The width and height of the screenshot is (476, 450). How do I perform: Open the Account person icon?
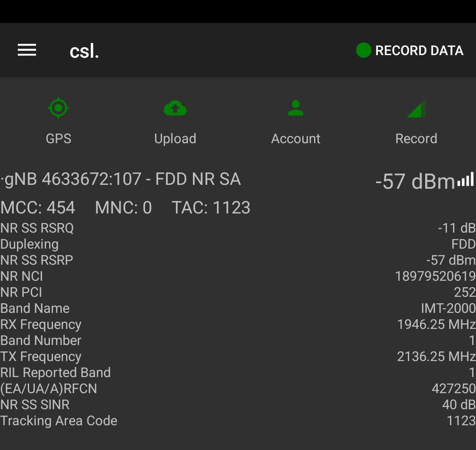pyautogui.click(x=296, y=108)
